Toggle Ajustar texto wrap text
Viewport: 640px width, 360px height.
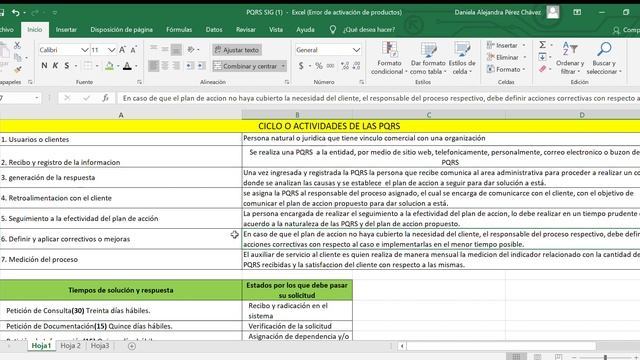point(237,50)
